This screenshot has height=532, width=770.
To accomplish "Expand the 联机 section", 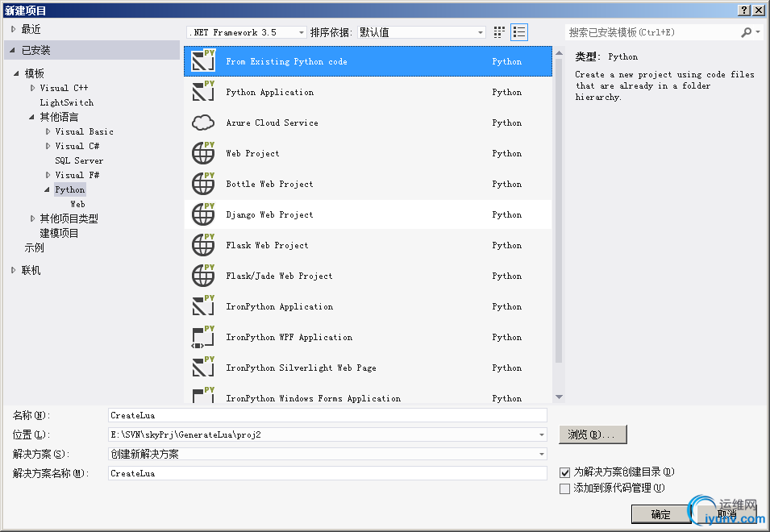I will tap(13, 270).
